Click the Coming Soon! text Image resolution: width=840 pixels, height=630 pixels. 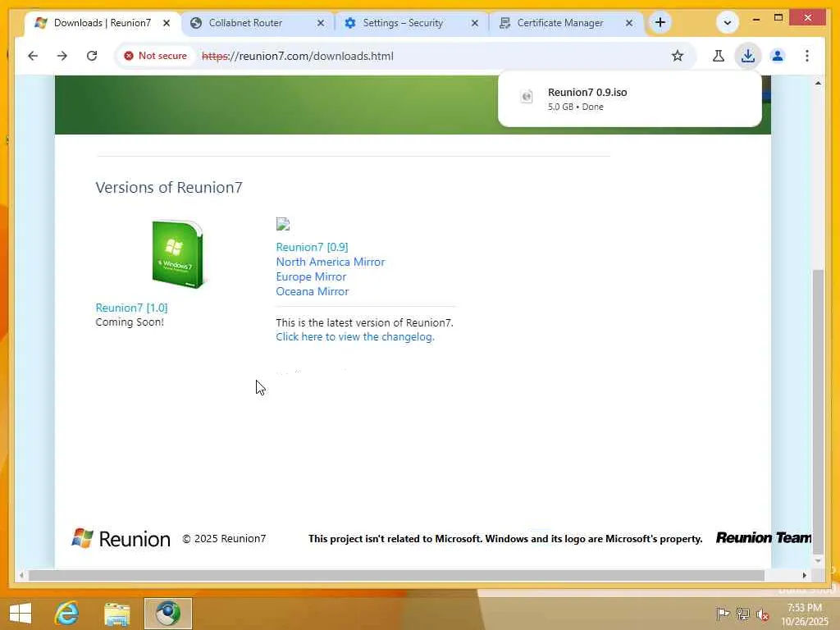coord(130,322)
